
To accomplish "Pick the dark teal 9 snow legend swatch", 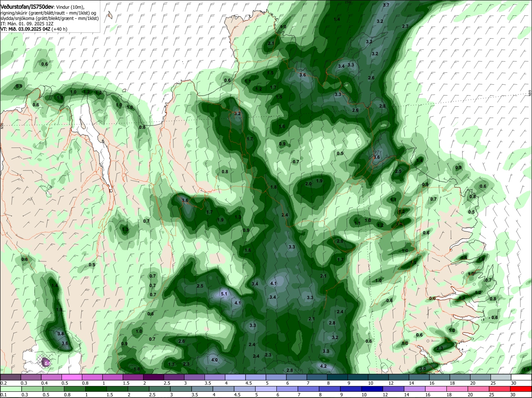I will click(357, 377).
